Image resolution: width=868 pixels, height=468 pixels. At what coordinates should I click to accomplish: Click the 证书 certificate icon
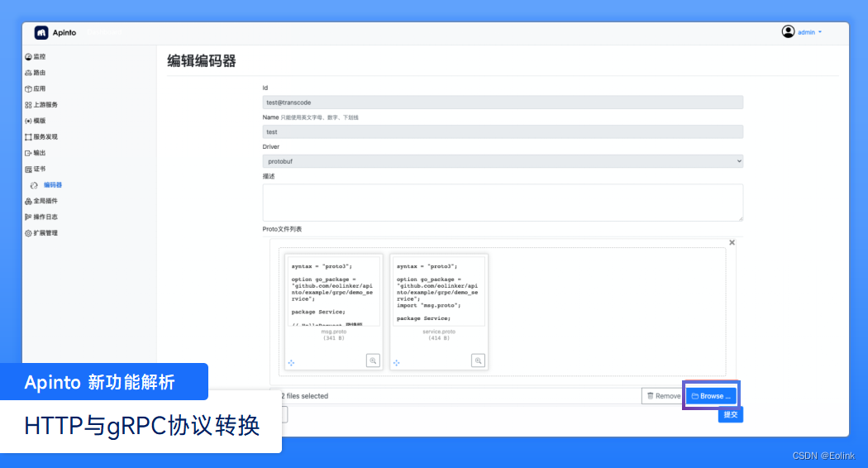click(28, 170)
